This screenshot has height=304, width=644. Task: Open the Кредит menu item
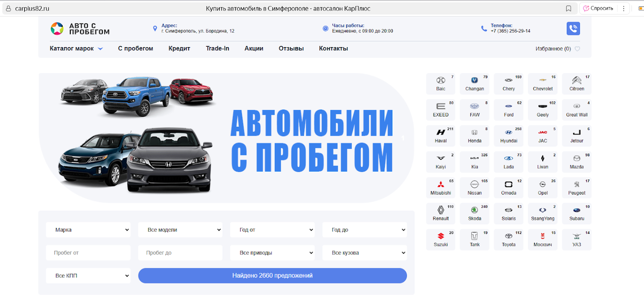(x=179, y=48)
